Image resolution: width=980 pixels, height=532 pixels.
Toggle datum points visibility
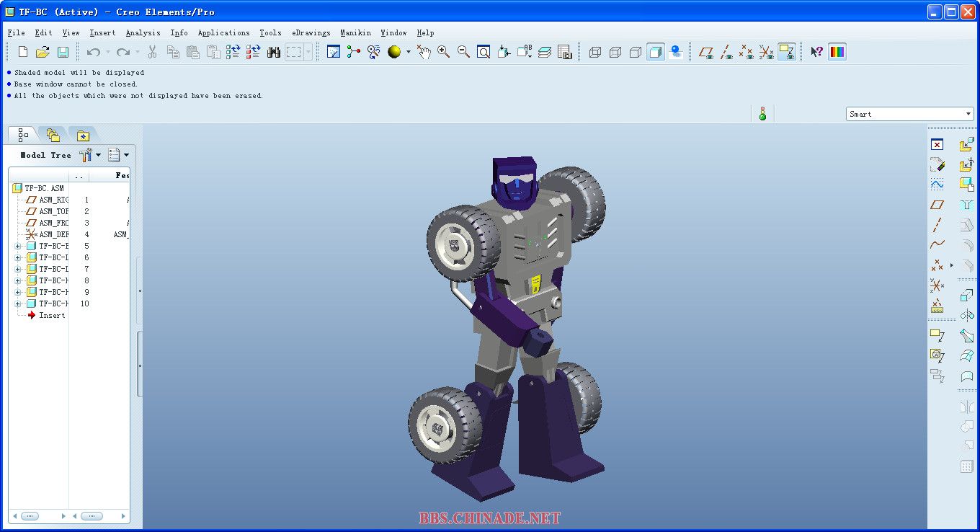[747, 52]
